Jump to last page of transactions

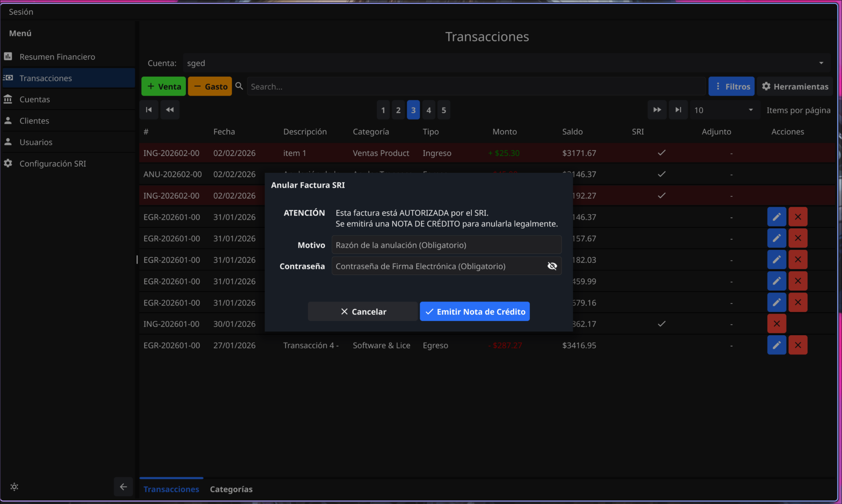678,110
